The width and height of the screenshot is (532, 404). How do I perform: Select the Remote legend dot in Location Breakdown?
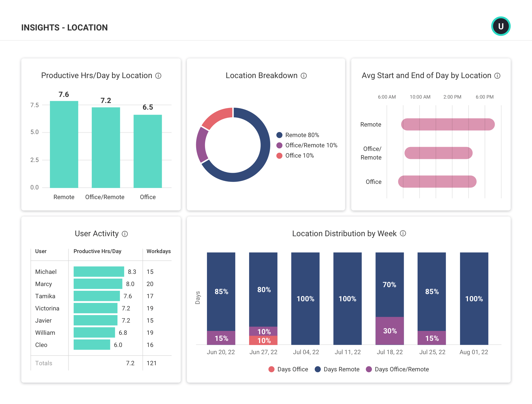[279, 135]
